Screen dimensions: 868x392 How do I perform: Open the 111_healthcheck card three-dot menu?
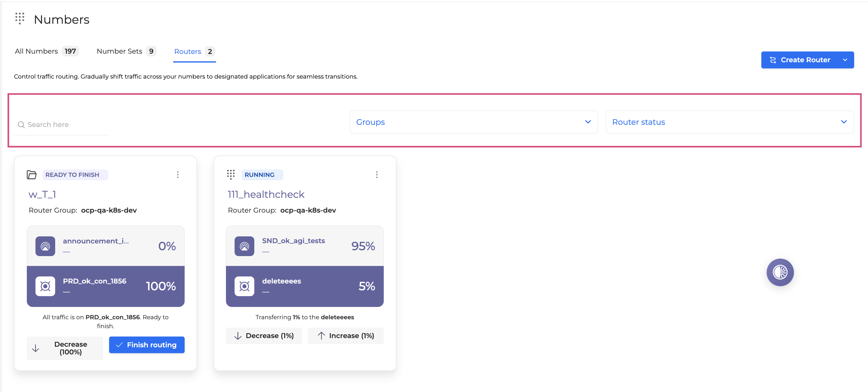(377, 174)
